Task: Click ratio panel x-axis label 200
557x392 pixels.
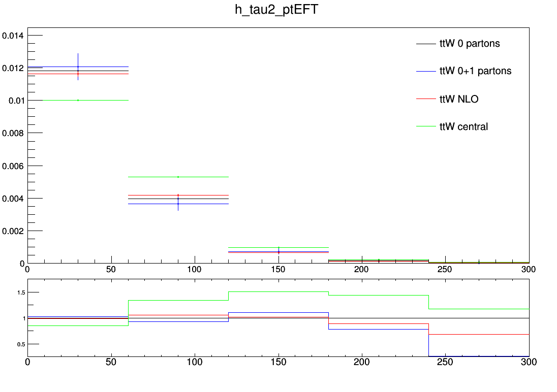Action: [362, 362]
